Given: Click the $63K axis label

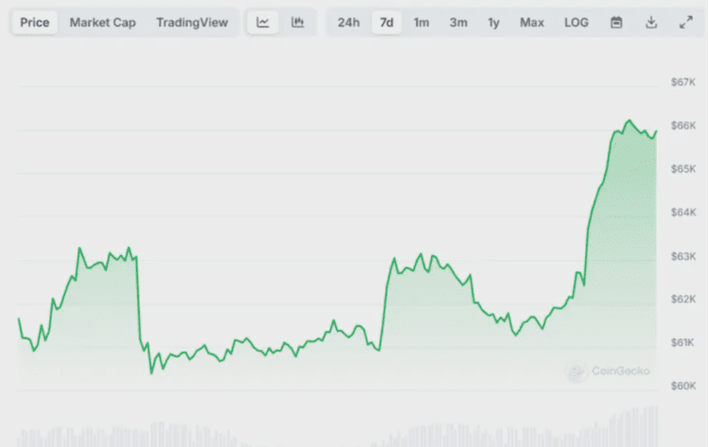Looking at the screenshot, I should pyautogui.click(x=683, y=256).
